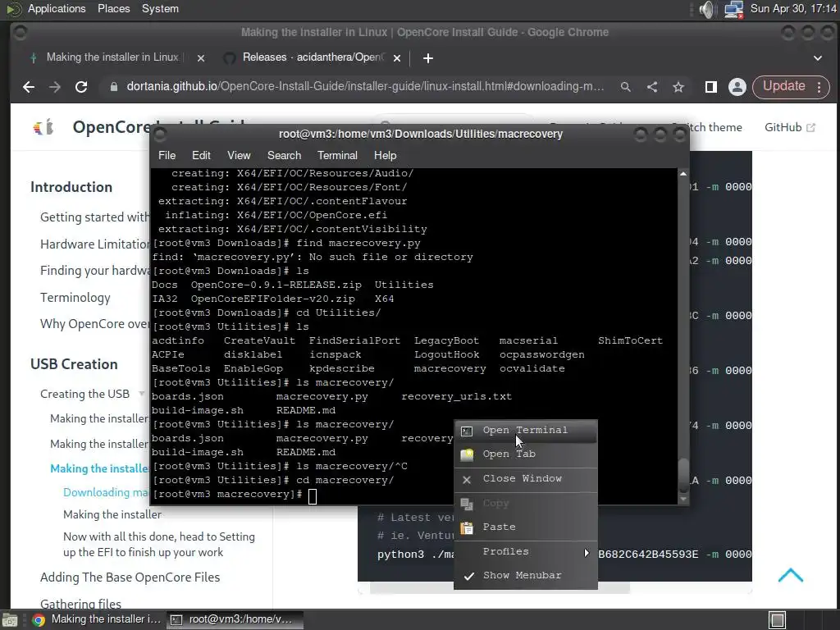Screen dimensions: 840x630
Task: Click the Open Terminal icon in the context menu
Action: click(x=467, y=431)
